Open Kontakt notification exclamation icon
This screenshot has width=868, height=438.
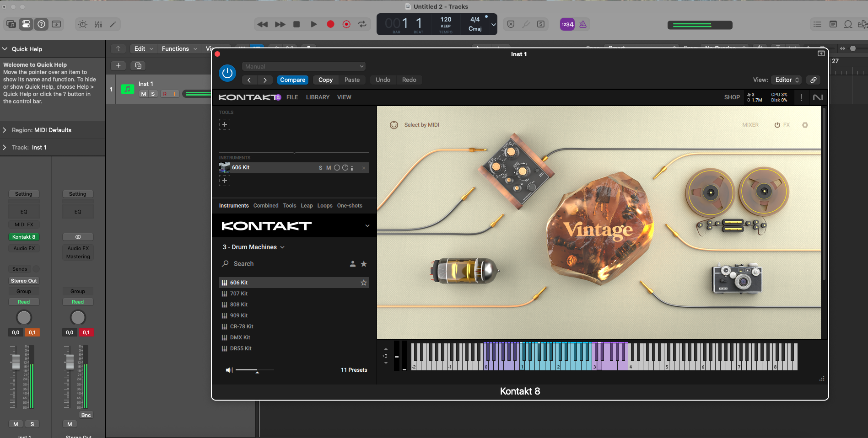(801, 97)
